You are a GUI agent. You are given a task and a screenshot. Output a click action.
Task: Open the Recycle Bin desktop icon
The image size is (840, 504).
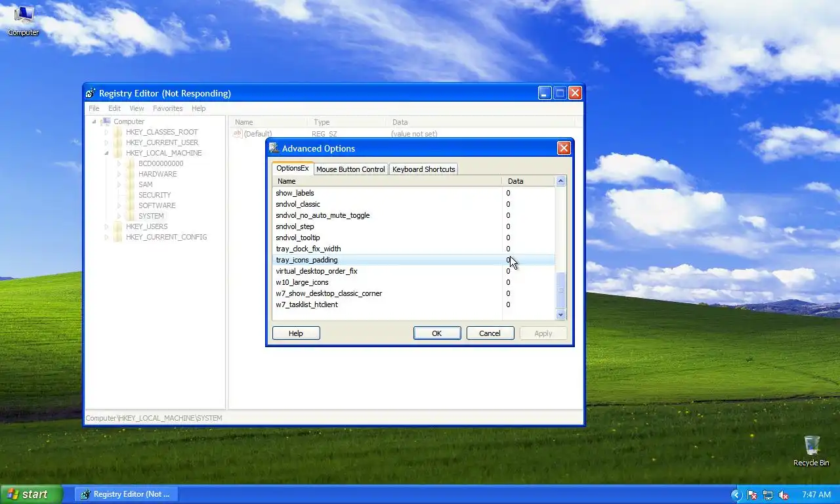[x=811, y=451]
